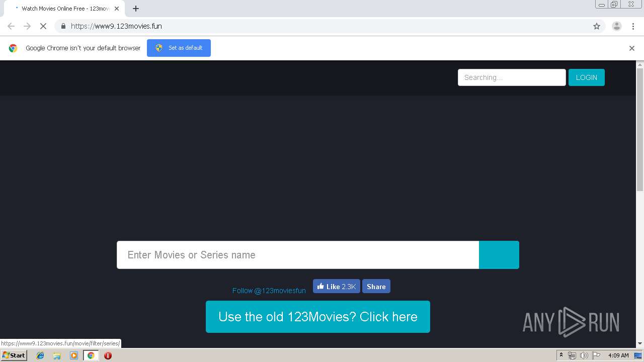Click the top Searching field
This screenshot has width=644, height=362.
point(512,77)
